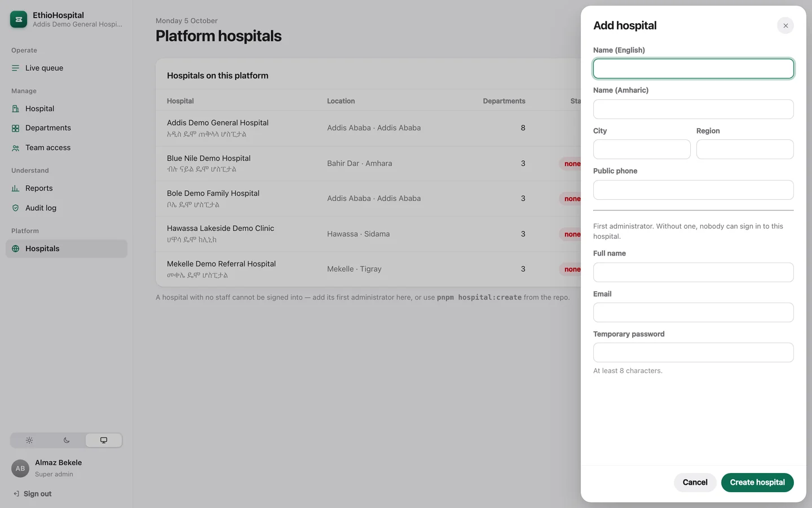This screenshot has width=812, height=508.
Task: Cancel adding a hospital
Action: pyautogui.click(x=695, y=483)
